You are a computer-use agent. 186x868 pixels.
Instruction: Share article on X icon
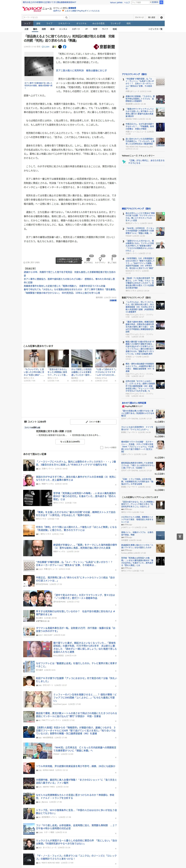coord(60,47)
